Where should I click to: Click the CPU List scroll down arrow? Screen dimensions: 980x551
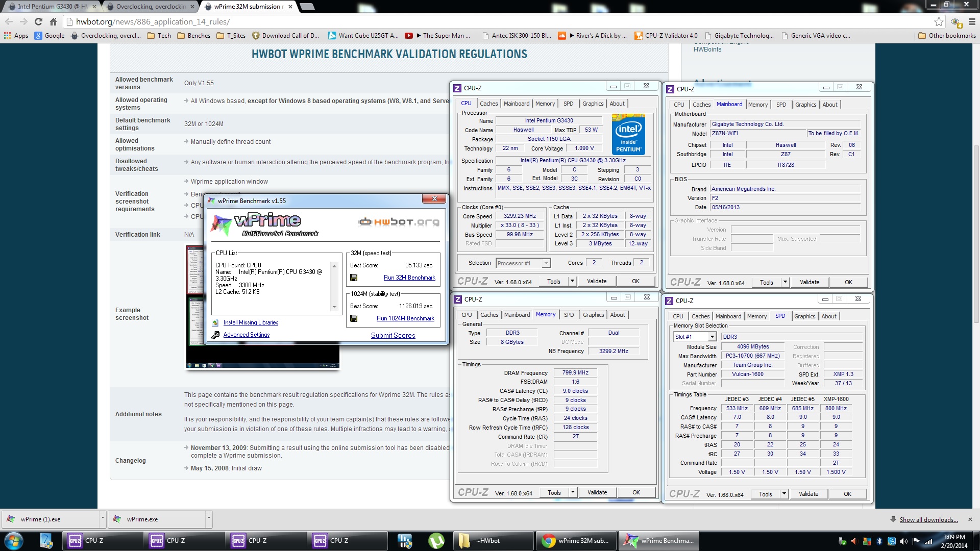pos(334,307)
